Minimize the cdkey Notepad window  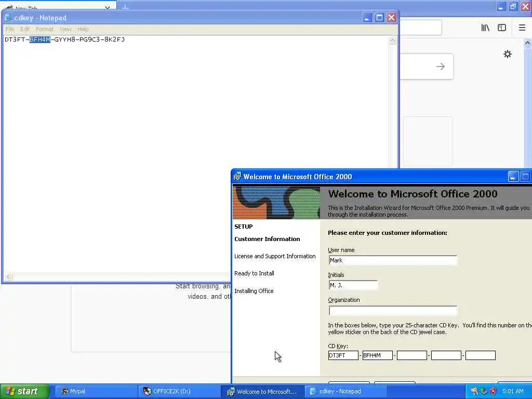click(367, 18)
